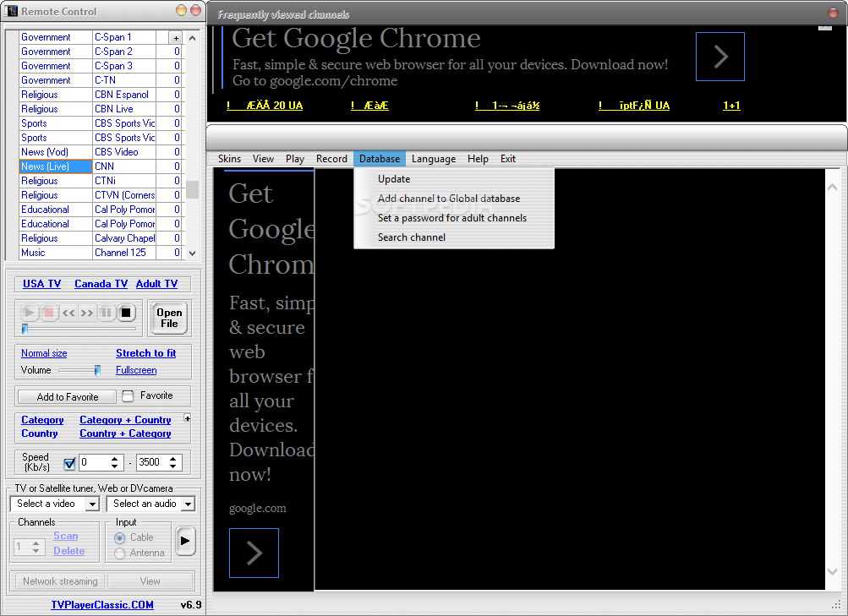Click the Add to Favorite button
848x616 pixels.
tap(67, 396)
